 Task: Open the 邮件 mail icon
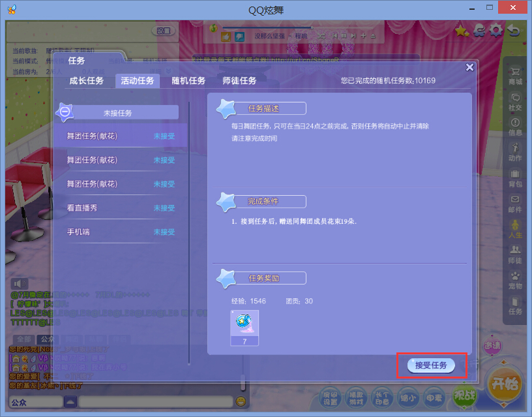tap(515, 204)
